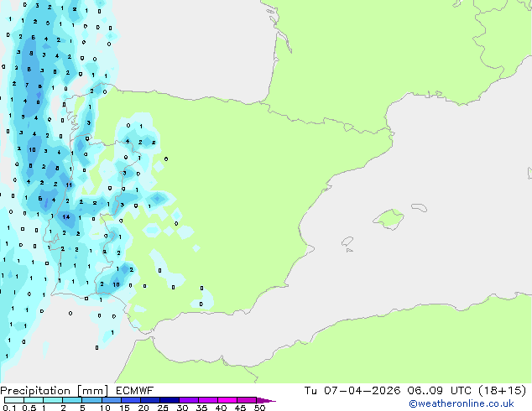Click the legend label '0.1'

9,408
